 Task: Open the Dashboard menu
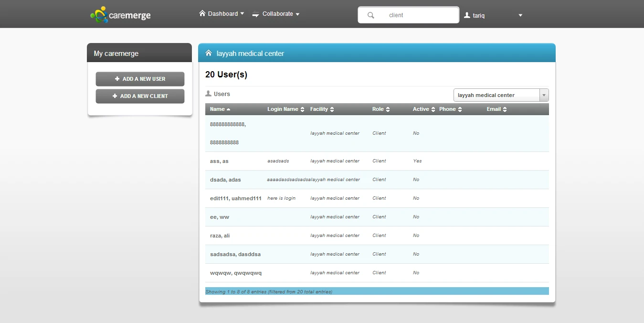coord(222,14)
